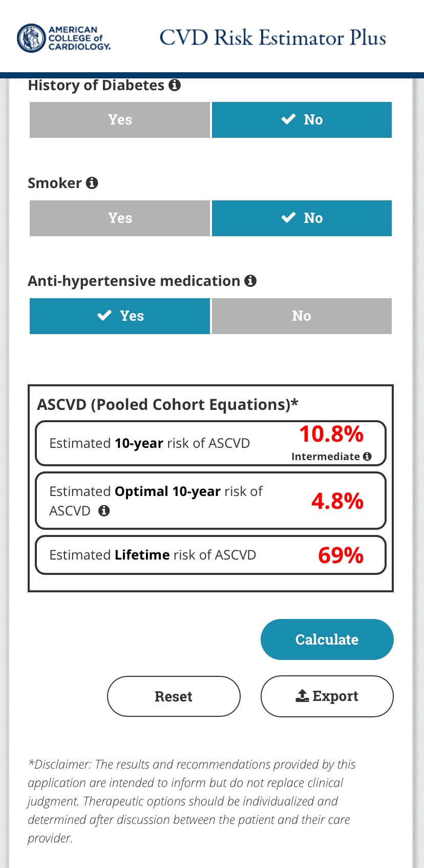Click the 10.8% ten-year risk value
This screenshot has width=424, height=868.
[x=331, y=435]
